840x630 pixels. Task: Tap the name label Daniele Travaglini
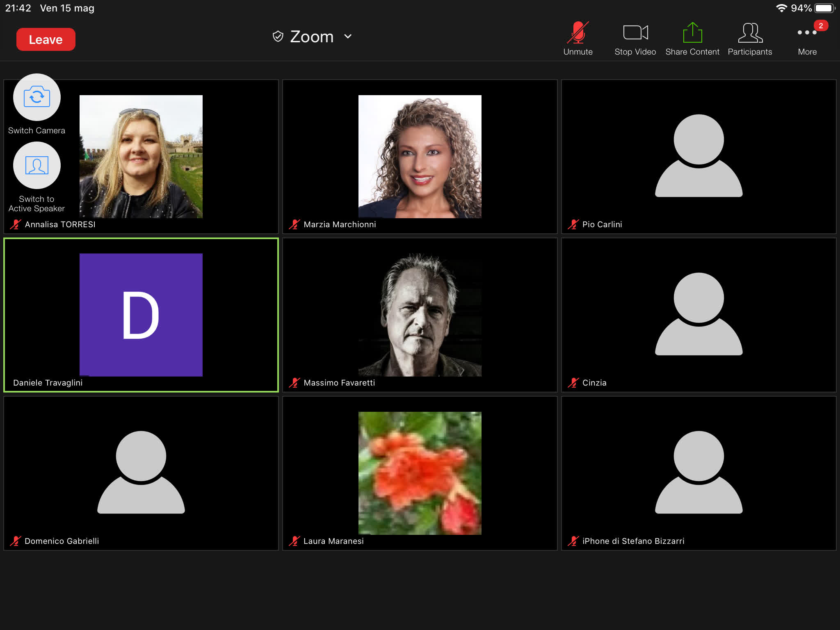[x=48, y=383]
